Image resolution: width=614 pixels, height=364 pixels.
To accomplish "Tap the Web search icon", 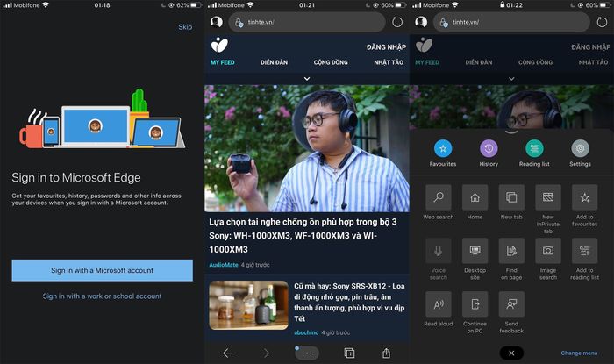I will point(439,197).
